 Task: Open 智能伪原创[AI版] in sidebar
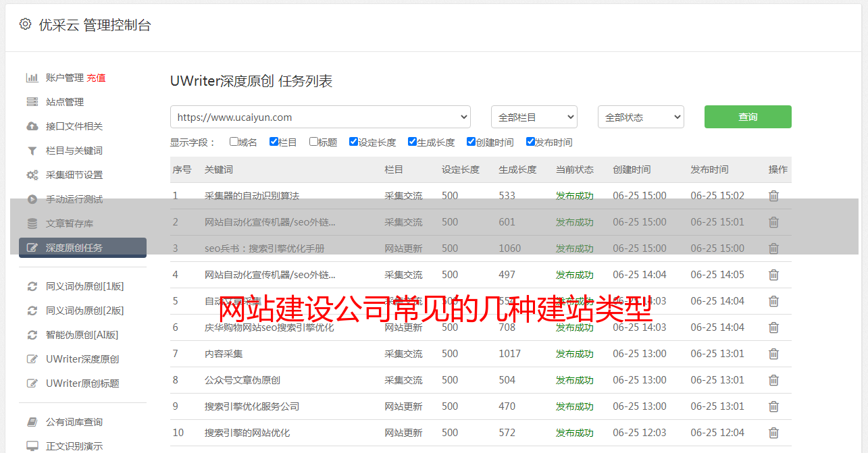82,335
